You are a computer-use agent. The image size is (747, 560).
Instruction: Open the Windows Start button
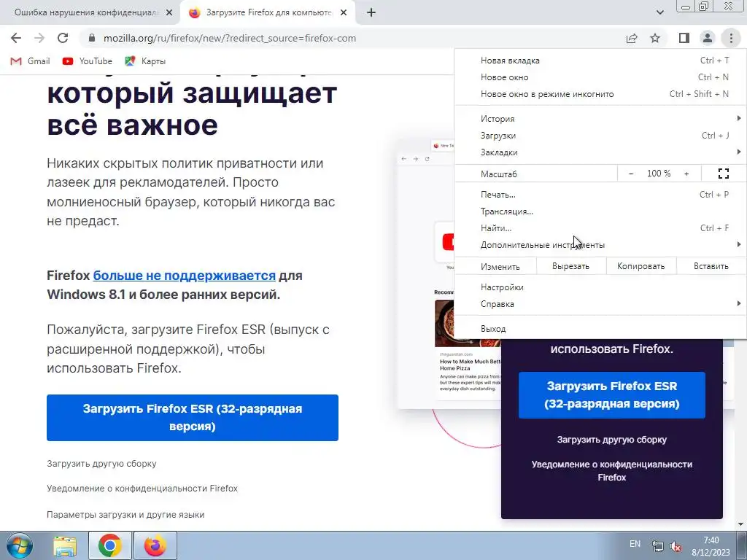point(20,545)
